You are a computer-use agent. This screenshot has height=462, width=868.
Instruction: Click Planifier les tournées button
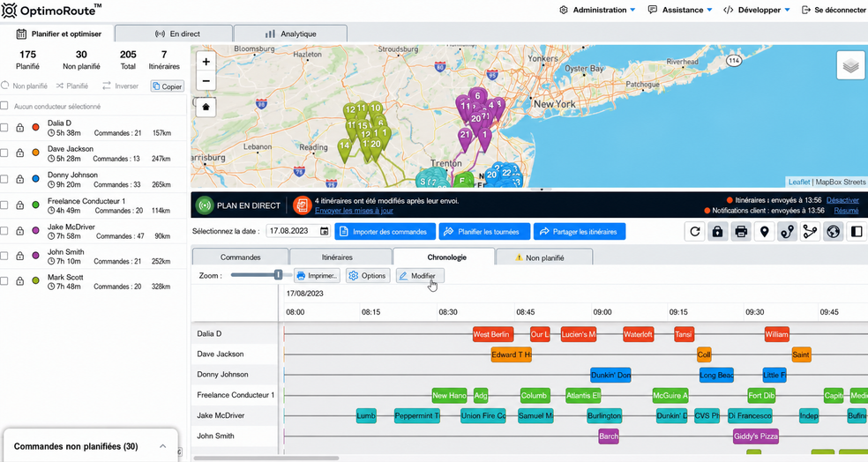484,232
